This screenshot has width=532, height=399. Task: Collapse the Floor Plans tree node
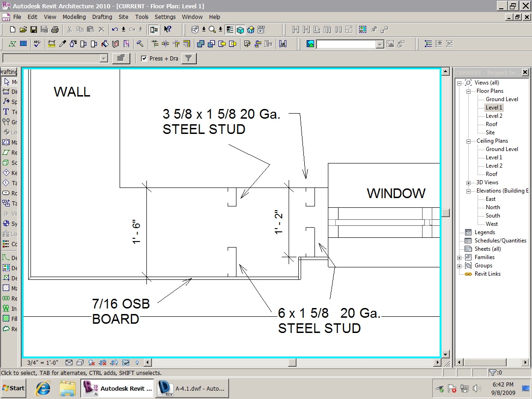[468, 91]
